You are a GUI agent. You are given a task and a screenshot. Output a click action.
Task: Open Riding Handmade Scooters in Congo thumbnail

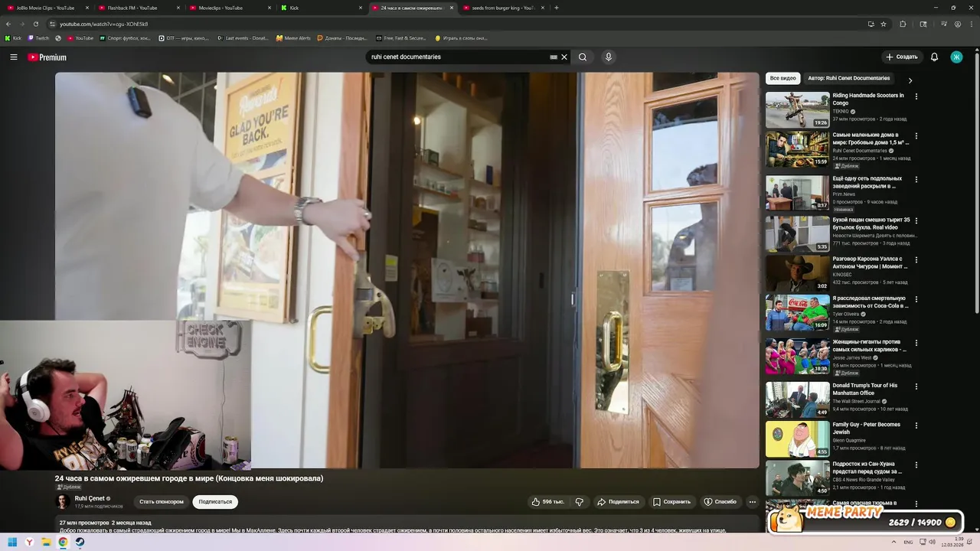797,109
